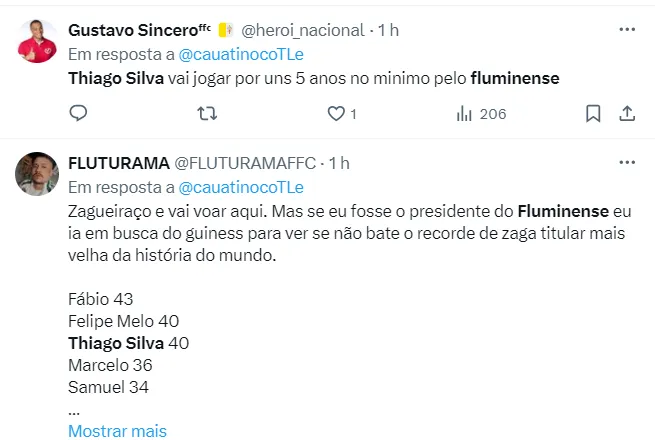Screen dimensions: 655x440
Task: View analytics showing 206 views
Action: (480, 114)
